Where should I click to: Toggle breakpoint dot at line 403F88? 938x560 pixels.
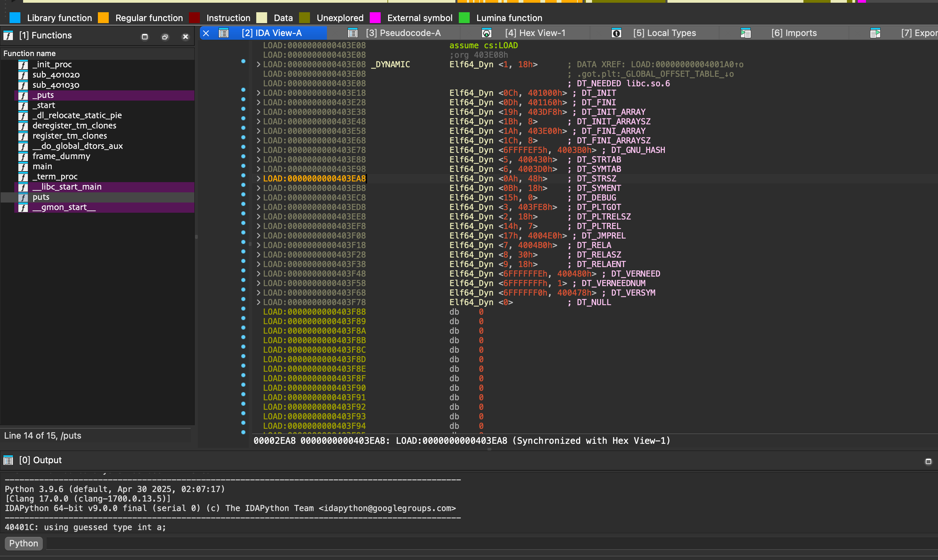243,309
